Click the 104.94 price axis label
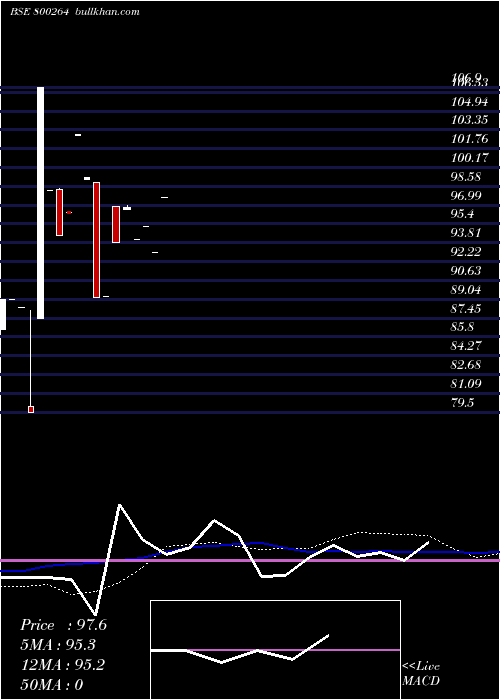 [x=469, y=102]
